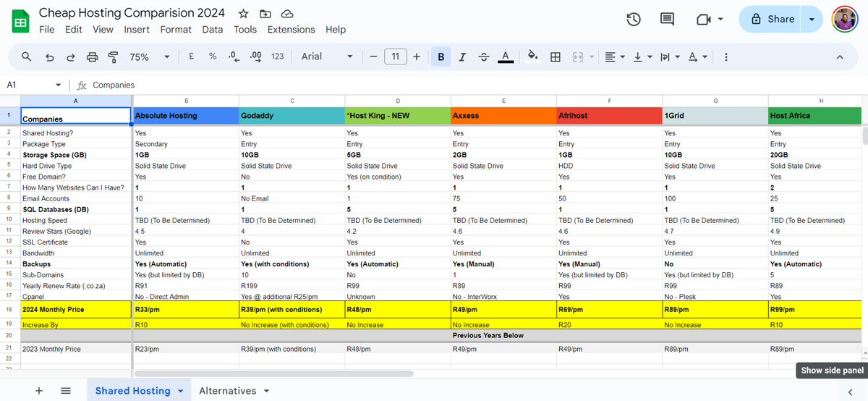868x401 pixels.
Task: Click the search magnifier icon in toolbar
Action: pos(27,56)
